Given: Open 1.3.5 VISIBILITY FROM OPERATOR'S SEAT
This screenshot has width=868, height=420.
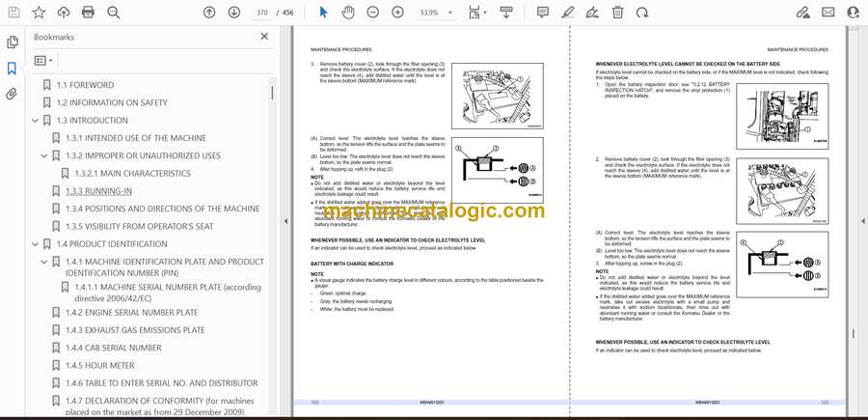Looking at the screenshot, I should 139,226.
